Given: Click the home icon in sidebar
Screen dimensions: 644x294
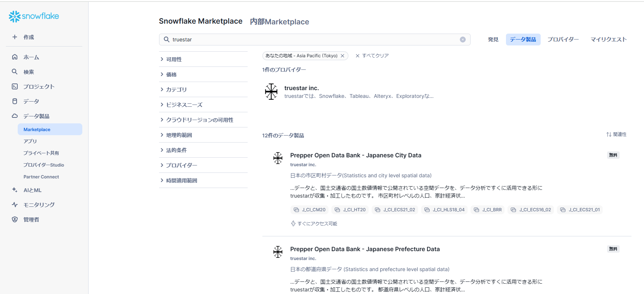Looking at the screenshot, I should click(x=15, y=57).
